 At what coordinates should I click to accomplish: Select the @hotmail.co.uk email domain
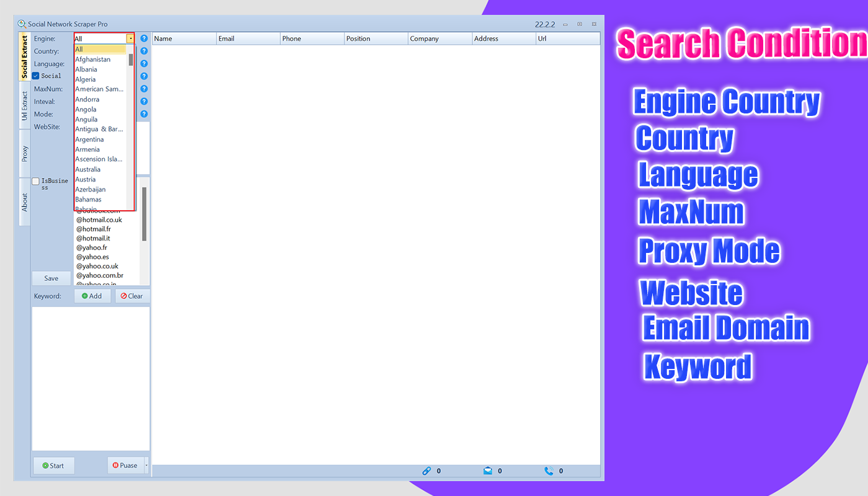(x=99, y=219)
